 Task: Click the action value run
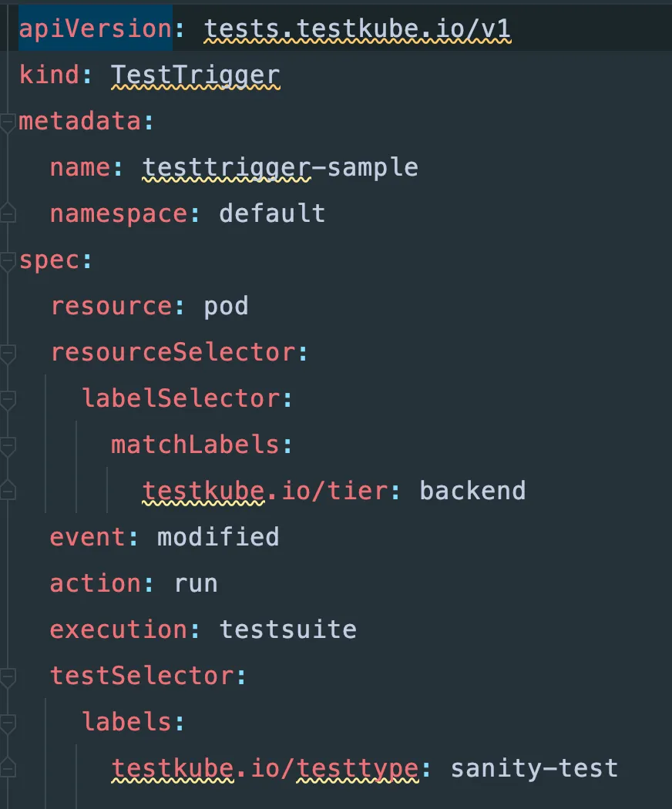(x=195, y=584)
